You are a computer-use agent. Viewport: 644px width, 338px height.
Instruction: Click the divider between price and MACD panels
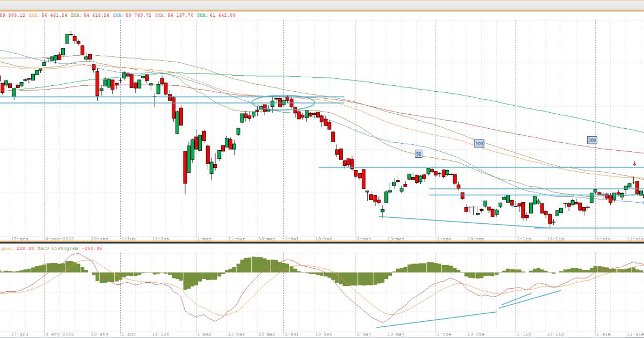pos(322,243)
